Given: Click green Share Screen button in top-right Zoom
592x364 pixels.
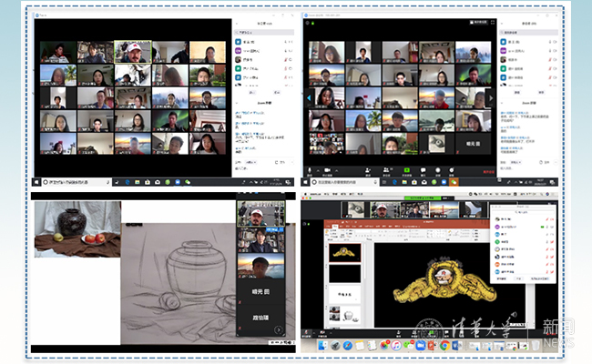Looking at the screenshot, I should 406,170.
